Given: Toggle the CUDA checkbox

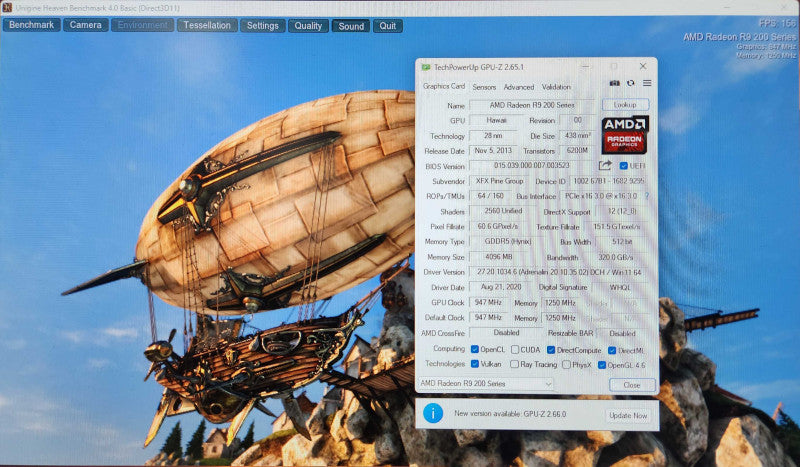Looking at the screenshot, I should [515, 349].
